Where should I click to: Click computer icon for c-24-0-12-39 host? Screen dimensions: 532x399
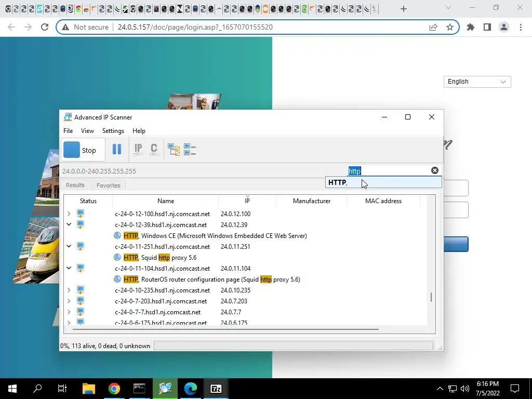coord(81,224)
